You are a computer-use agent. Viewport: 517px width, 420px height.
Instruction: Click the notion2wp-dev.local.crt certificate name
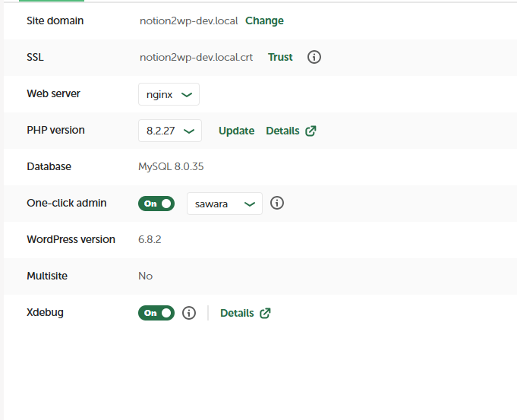coord(196,57)
